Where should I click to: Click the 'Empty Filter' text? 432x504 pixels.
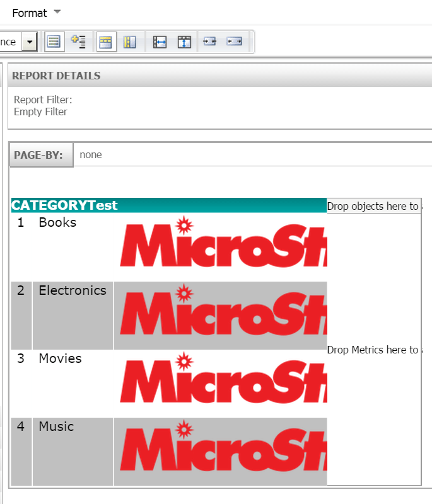(x=40, y=112)
